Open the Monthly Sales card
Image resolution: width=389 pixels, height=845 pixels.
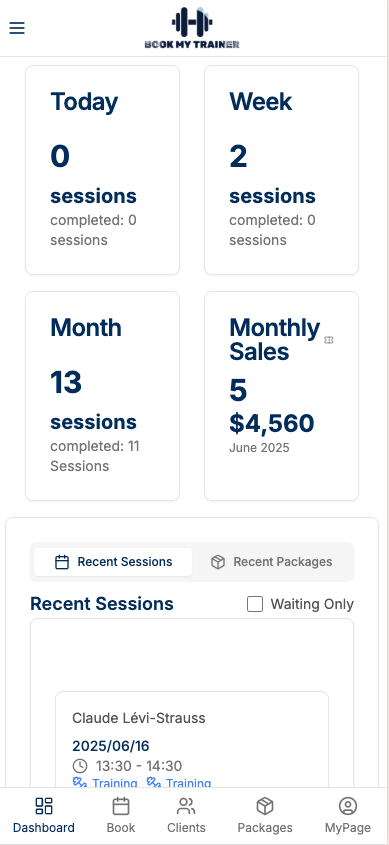pos(281,396)
